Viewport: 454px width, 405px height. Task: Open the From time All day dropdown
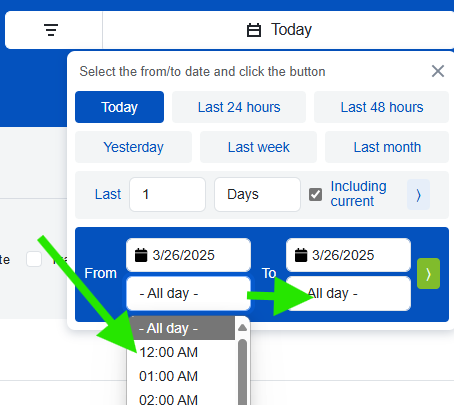click(x=188, y=294)
